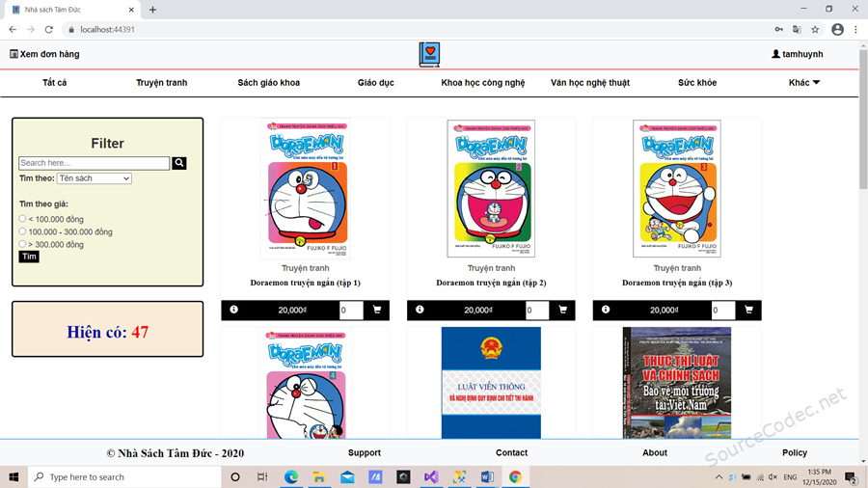Viewport: 868px width, 488px height.
Task: Select the 100,000 - 300,000 đồng option
Action: tap(22, 231)
